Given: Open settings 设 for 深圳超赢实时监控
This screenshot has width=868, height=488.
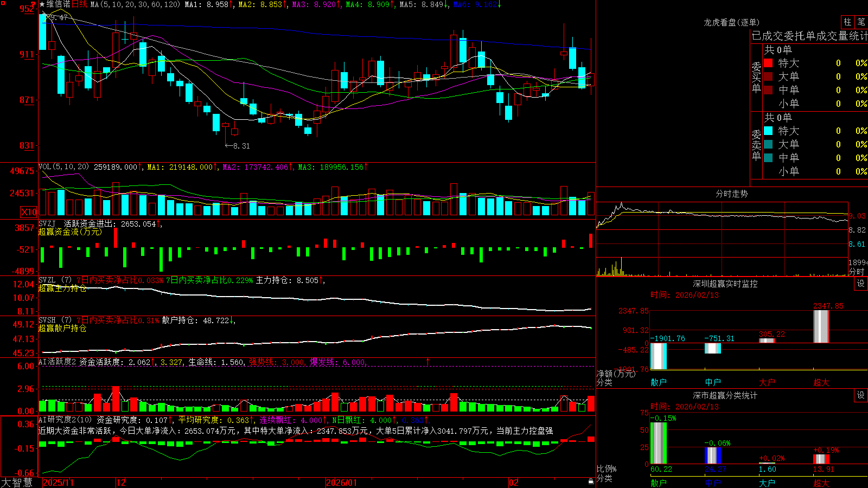Looking at the screenshot, I should click(x=861, y=284).
